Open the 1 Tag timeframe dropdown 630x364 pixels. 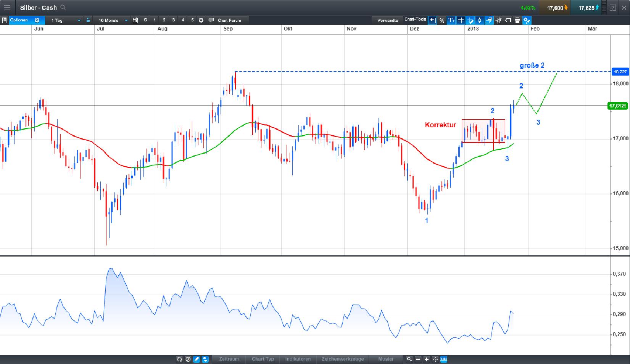[x=79, y=20]
